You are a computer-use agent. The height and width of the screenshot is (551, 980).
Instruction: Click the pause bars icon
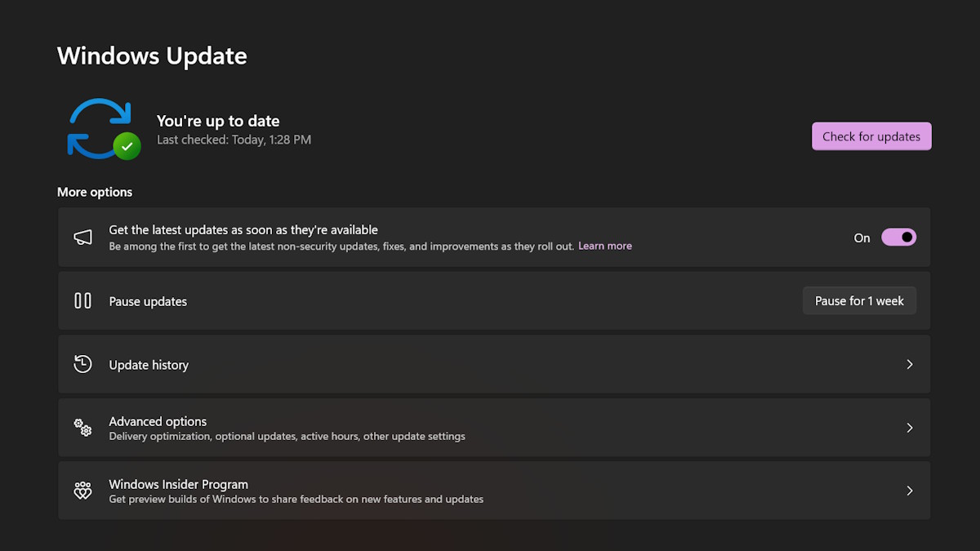pyautogui.click(x=82, y=300)
